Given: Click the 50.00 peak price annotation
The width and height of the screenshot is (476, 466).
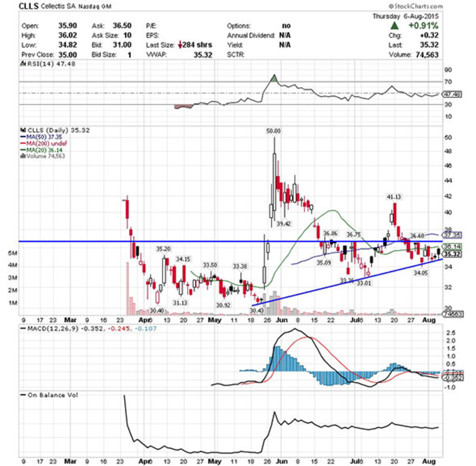Looking at the screenshot, I should click(273, 131).
